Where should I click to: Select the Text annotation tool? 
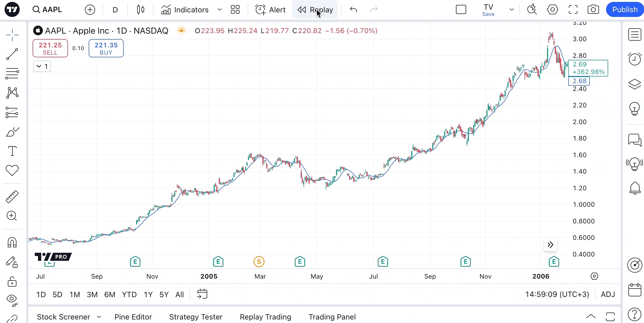click(x=12, y=151)
